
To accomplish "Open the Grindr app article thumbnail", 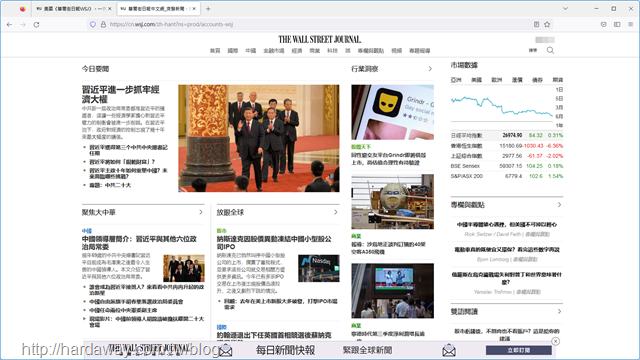I will point(392,112).
